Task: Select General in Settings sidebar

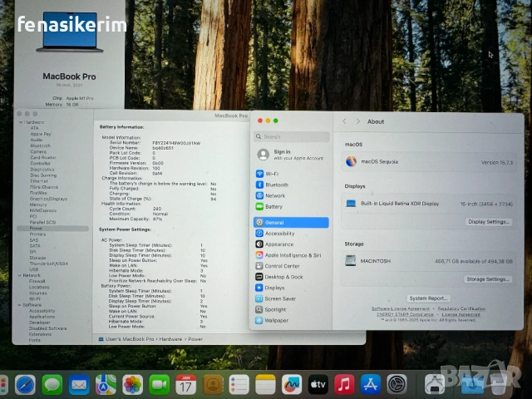Action: 291,222
